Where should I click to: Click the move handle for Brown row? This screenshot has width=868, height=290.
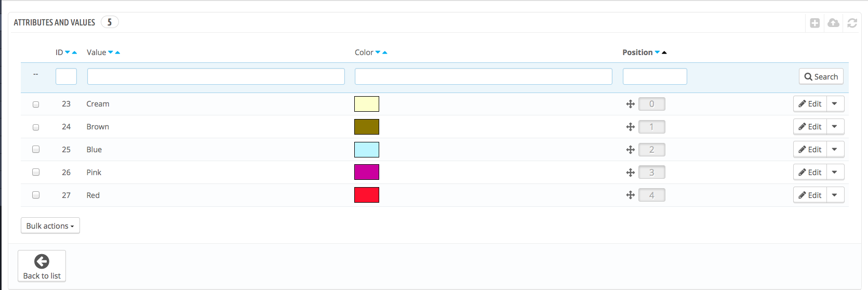(630, 127)
